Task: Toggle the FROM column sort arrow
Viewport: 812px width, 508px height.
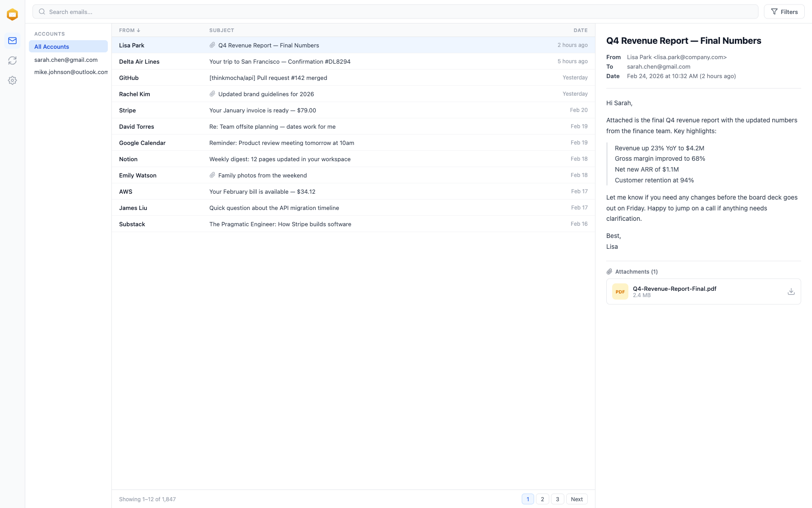Action: coord(138,30)
